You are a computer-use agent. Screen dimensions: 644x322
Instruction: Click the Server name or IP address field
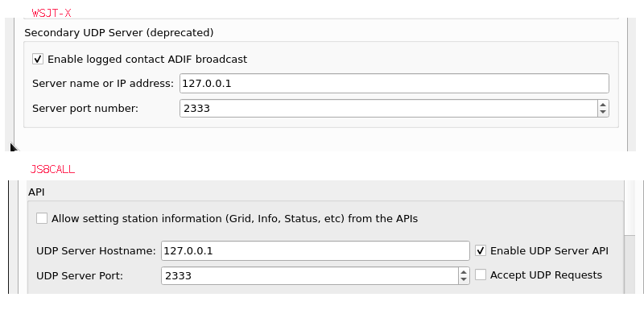pyautogui.click(x=394, y=84)
